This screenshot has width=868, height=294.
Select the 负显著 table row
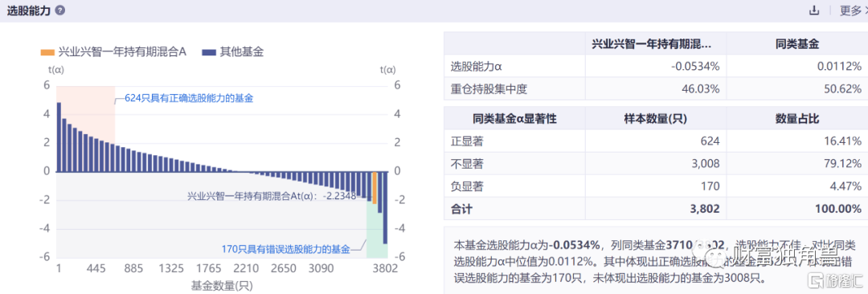pyautogui.click(x=656, y=186)
